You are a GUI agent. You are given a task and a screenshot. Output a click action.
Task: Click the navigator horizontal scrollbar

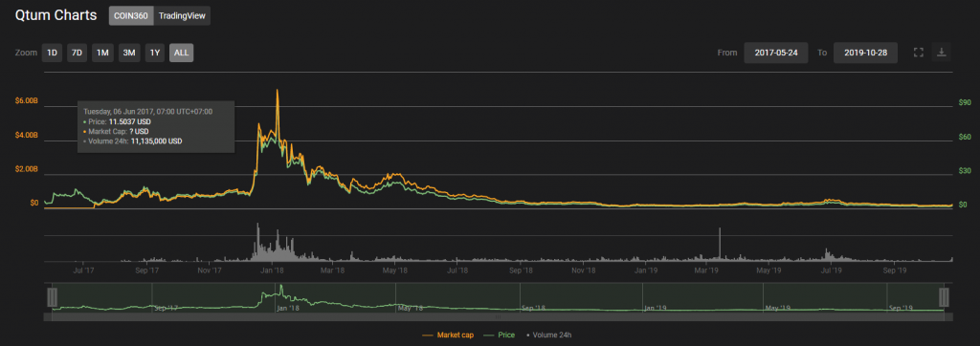(498, 317)
